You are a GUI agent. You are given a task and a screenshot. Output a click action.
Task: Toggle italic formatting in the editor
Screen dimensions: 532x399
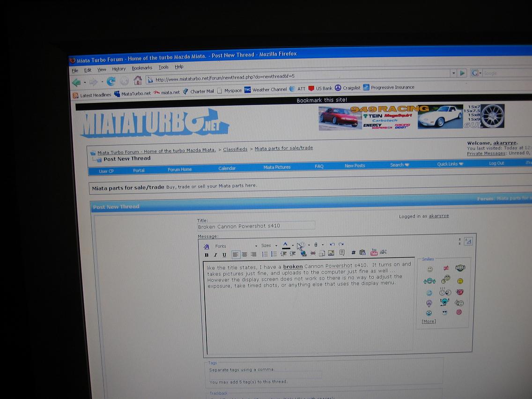[215, 255]
